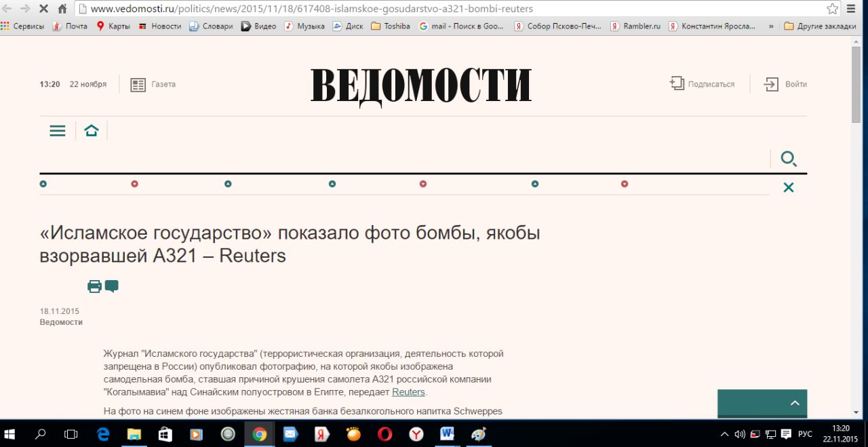Open Paint from taskbar
This screenshot has height=447, width=868.
point(479,434)
